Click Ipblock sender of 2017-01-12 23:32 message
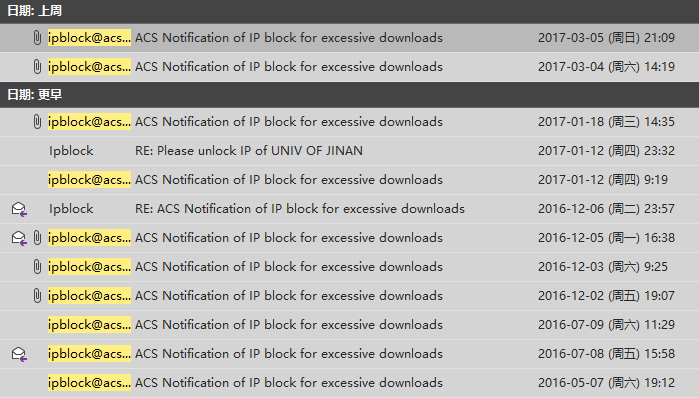699x398 pixels. pyautogui.click(x=71, y=151)
